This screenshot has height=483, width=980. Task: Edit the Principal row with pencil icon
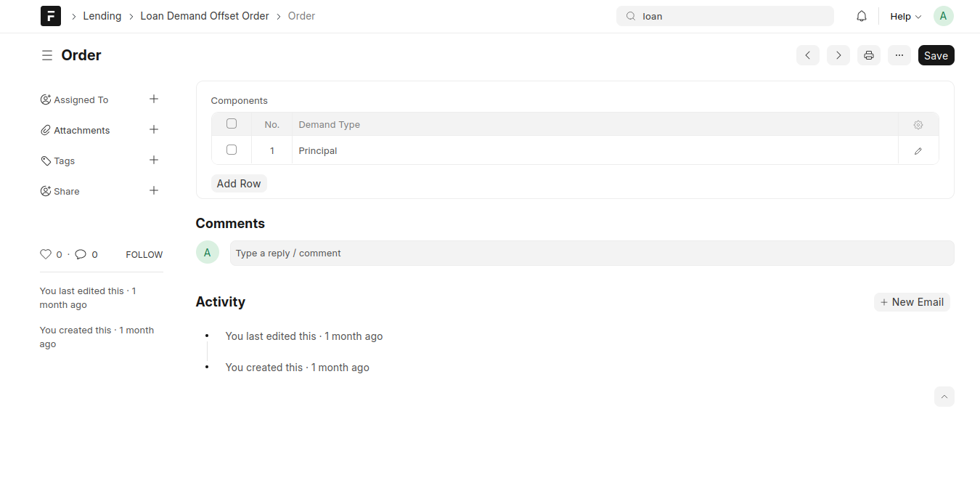[x=918, y=151]
